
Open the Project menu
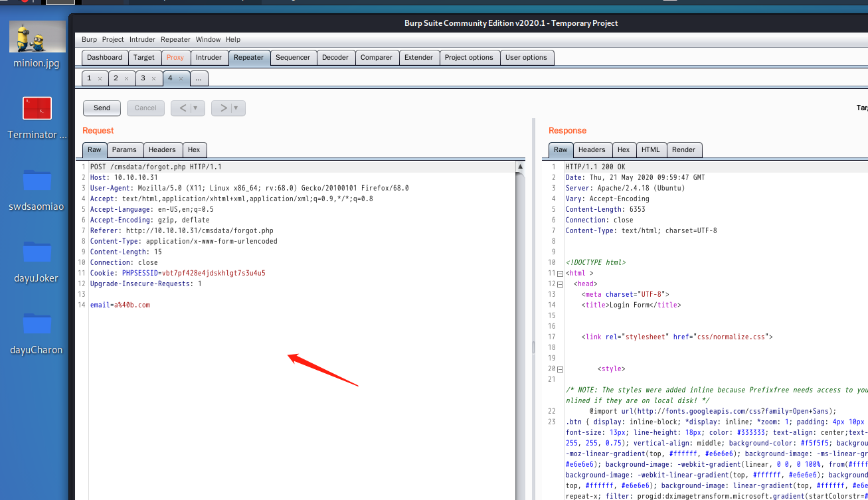click(113, 39)
